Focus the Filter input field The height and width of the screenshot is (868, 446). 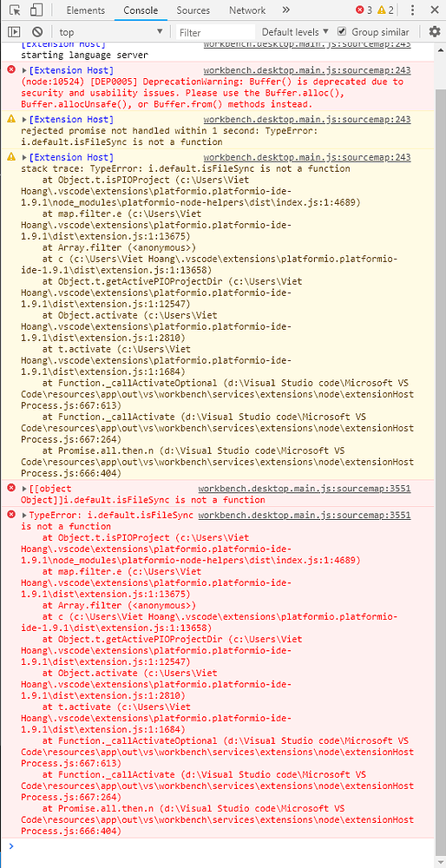pos(216,33)
